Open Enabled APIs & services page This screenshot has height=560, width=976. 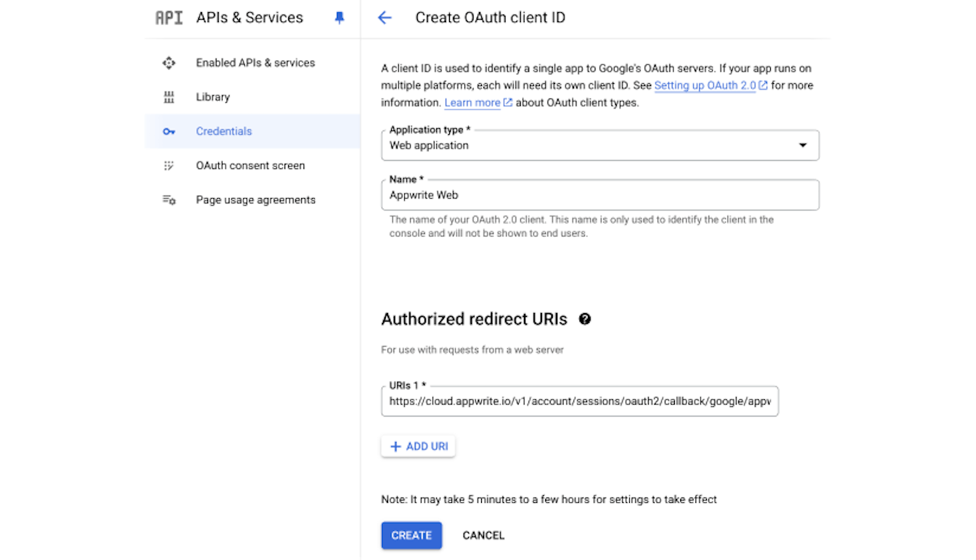(x=255, y=62)
